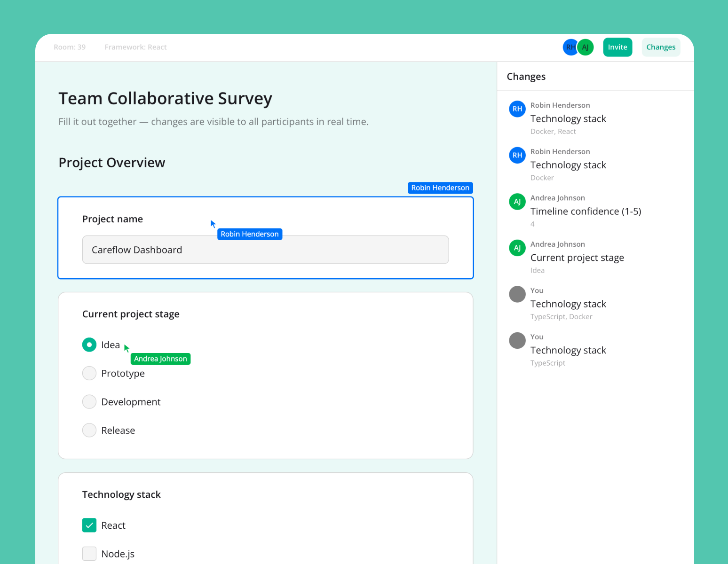Click the AJ avatar beside Timeline confidence change
This screenshot has width=728, height=564.
click(517, 202)
